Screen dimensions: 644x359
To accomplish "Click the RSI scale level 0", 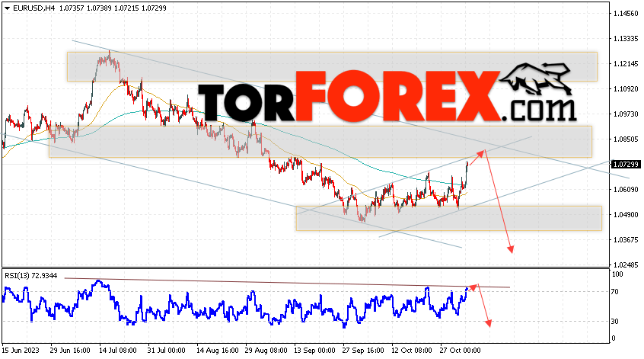I will tap(614, 338).
